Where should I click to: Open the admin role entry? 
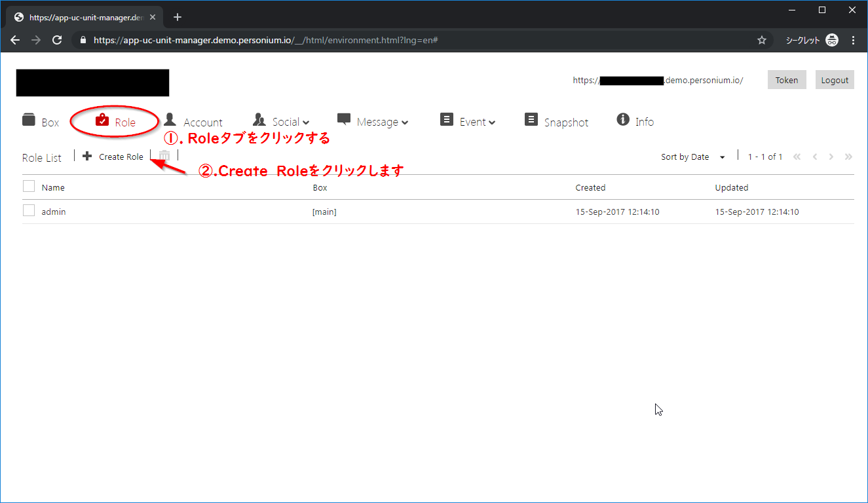click(x=54, y=212)
